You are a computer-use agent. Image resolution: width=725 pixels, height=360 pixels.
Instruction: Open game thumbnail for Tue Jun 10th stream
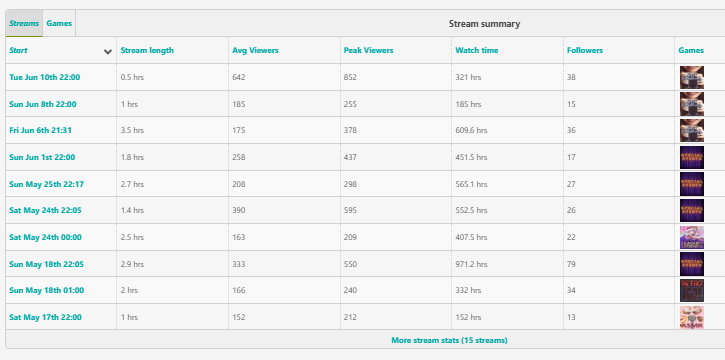(692, 77)
